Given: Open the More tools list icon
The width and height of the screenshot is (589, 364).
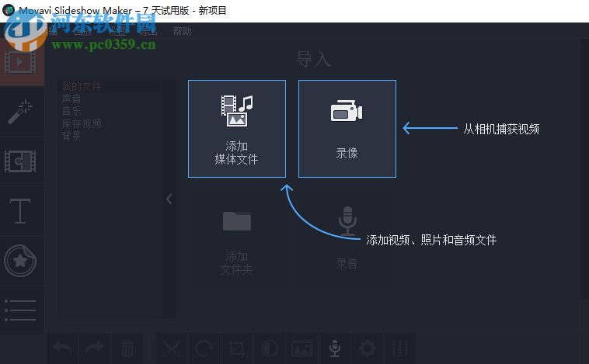Looking at the screenshot, I should pyautogui.click(x=21, y=310).
